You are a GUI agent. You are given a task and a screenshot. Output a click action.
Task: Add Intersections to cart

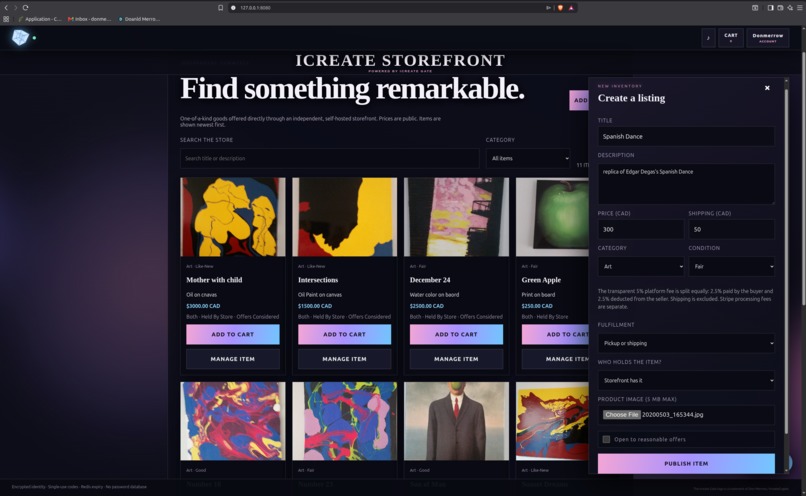click(x=344, y=334)
